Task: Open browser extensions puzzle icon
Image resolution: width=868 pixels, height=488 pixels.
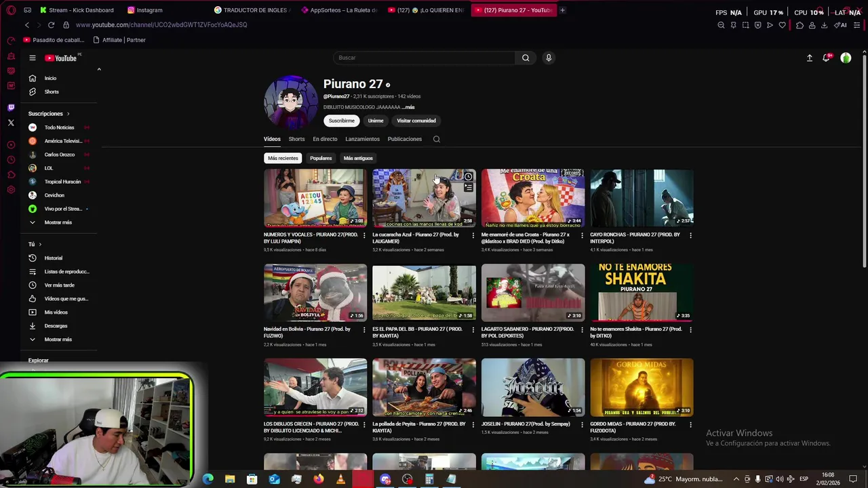Action: [800, 25]
